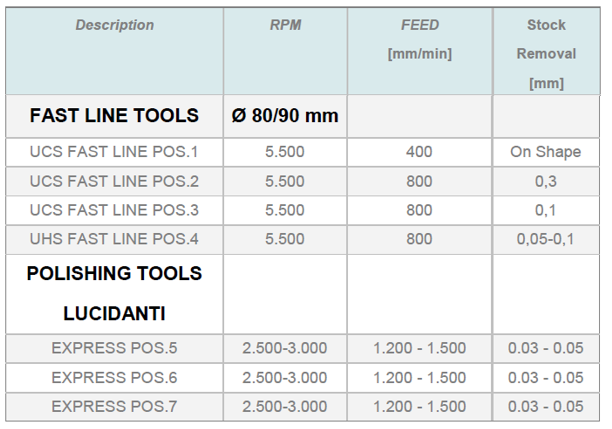
Task: Click the POLISHING TOOLS LUCIDANTI section title
Action: 114,294
